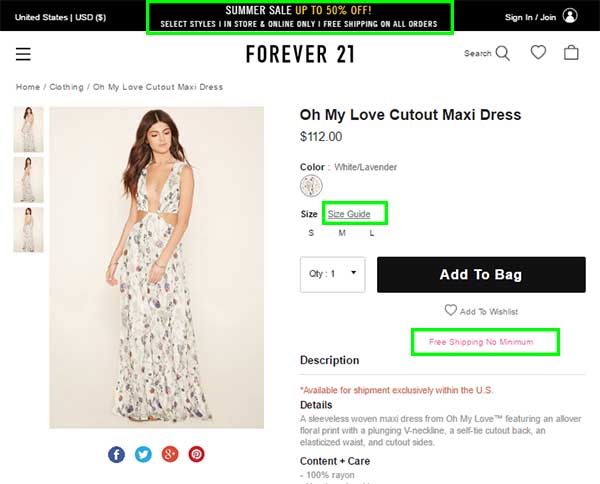
Task: Go to Clothing breadcrumb
Action: (67, 87)
